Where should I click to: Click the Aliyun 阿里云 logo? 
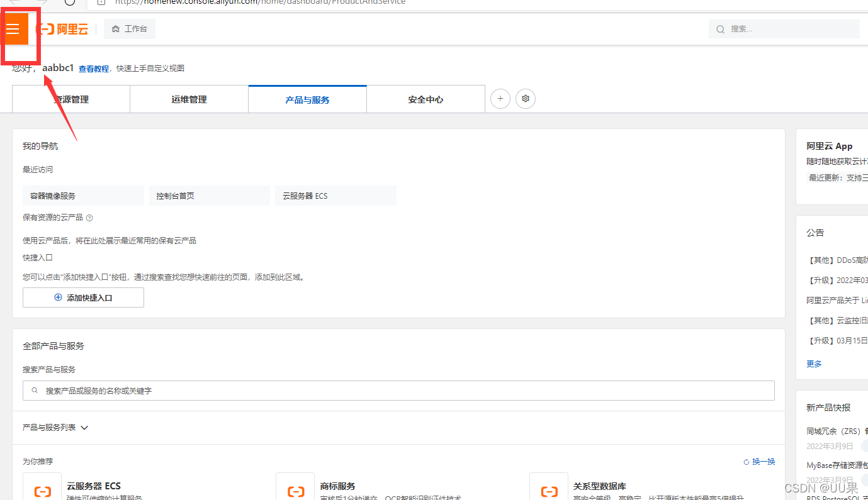(62, 29)
